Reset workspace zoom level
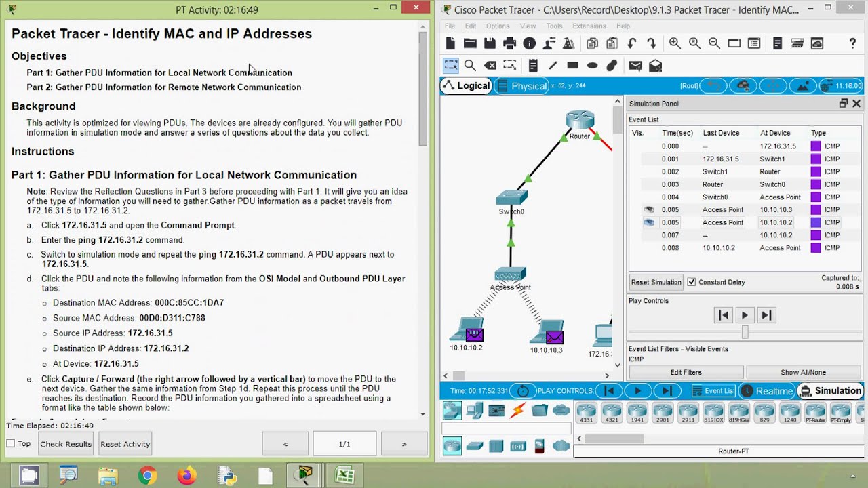The image size is (868, 488). (x=694, y=43)
